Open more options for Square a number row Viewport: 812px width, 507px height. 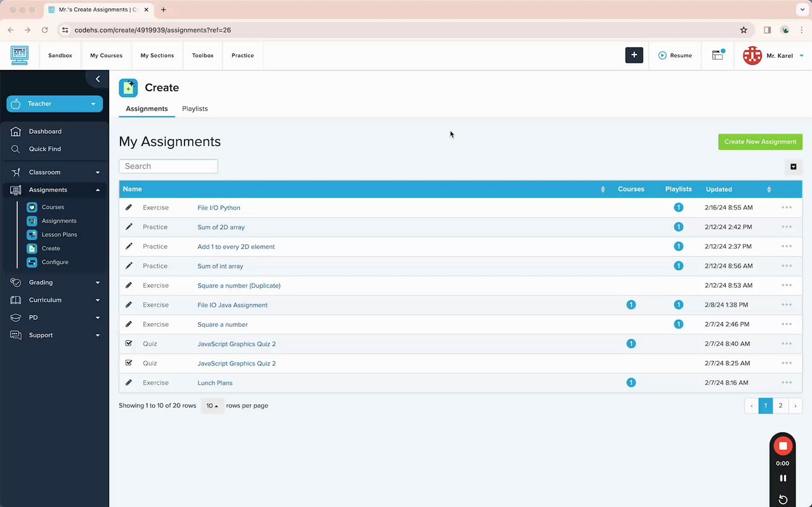pos(787,324)
